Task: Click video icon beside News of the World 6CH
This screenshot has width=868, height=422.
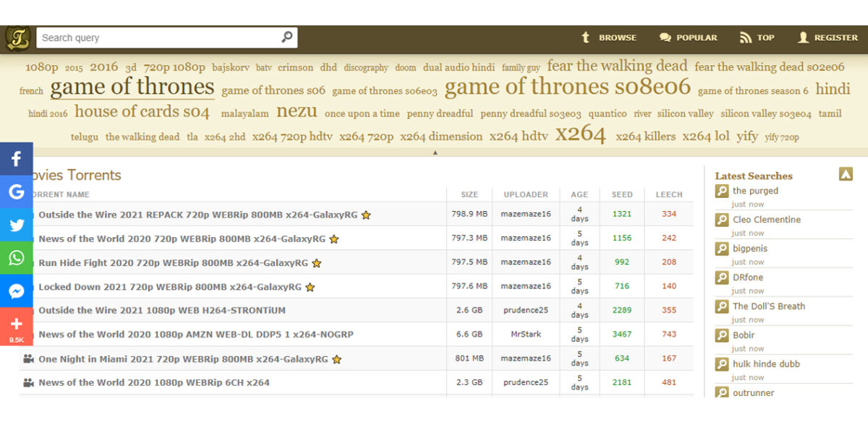Action: pyautogui.click(x=28, y=382)
